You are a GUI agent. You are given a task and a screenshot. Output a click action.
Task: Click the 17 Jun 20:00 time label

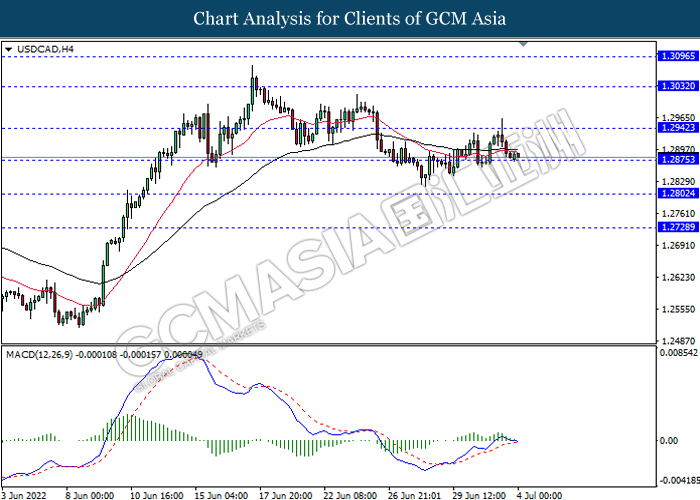click(286, 495)
